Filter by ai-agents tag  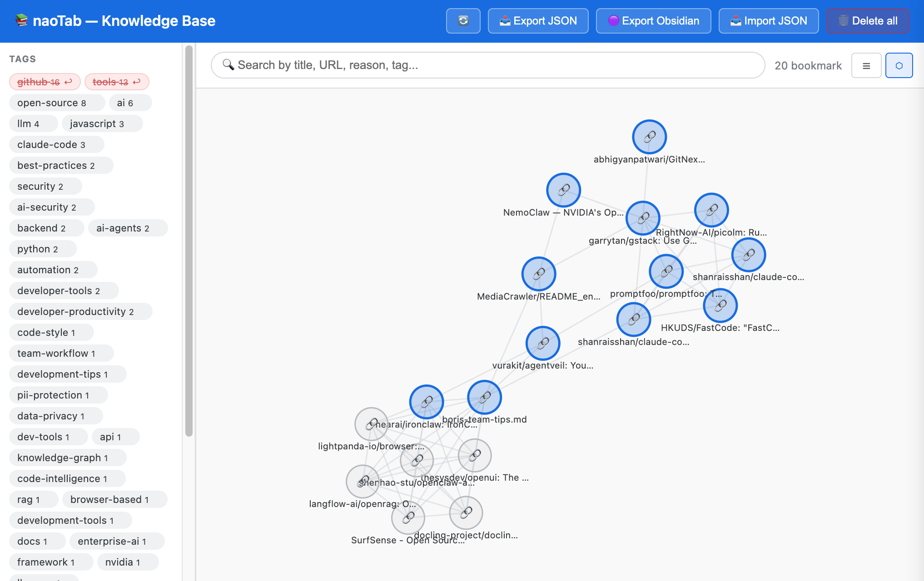coord(128,228)
